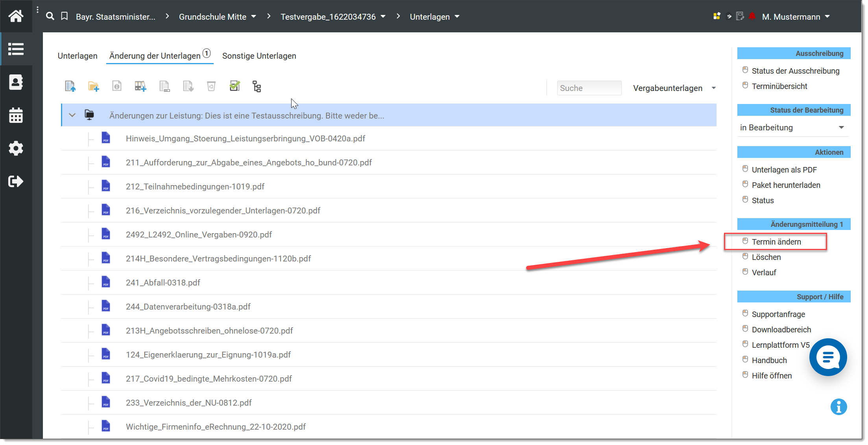
Task: Open the calendar icon in the left sidebar
Action: [16, 115]
